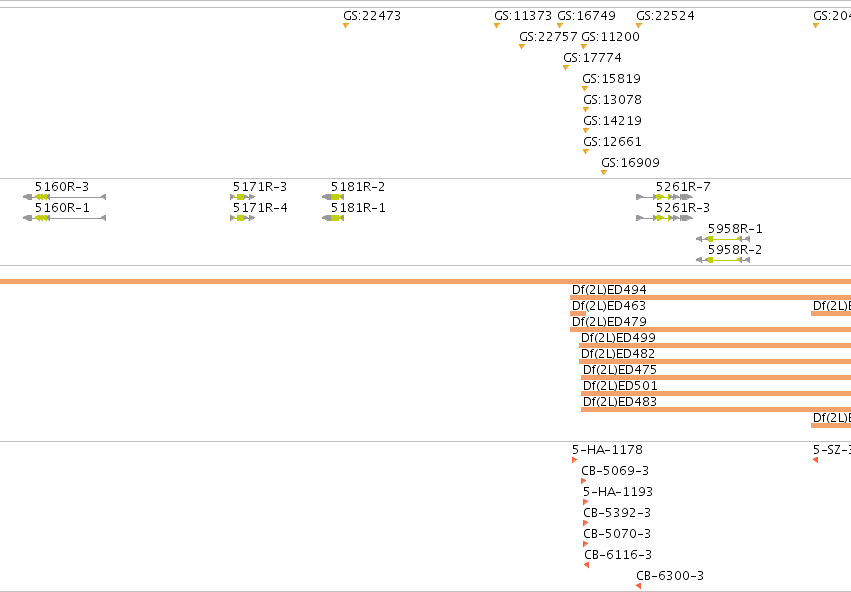Open deficiency Df(2L)ED499 label
The width and height of the screenshot is (851, 592).
618,338
